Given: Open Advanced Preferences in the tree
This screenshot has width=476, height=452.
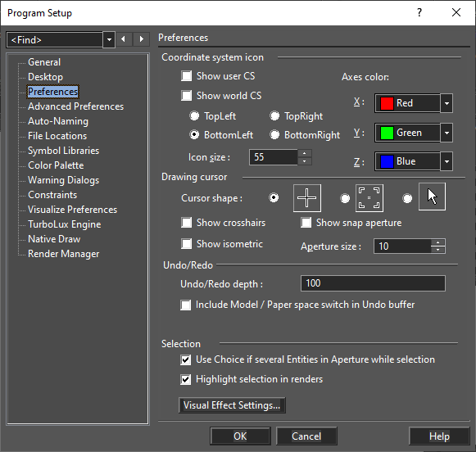Looking at the screenshot, I should (x=75, y=106).
